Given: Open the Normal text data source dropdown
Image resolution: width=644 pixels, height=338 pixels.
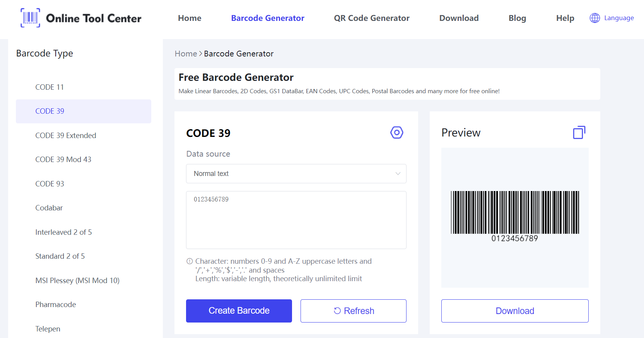Looking at the screenshot, I should pos(296,174).
